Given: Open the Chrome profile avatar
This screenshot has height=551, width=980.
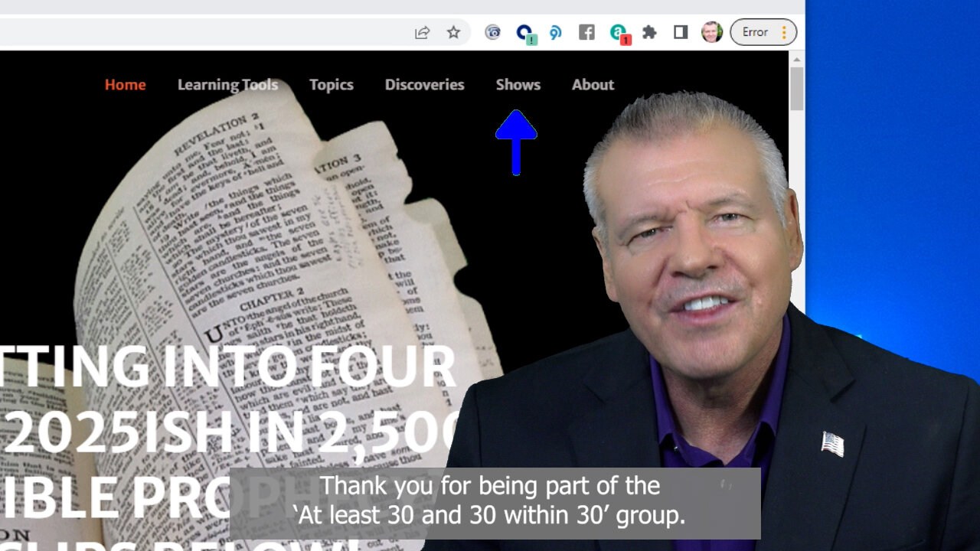Looking at the screenshot, I should (712, 32).
